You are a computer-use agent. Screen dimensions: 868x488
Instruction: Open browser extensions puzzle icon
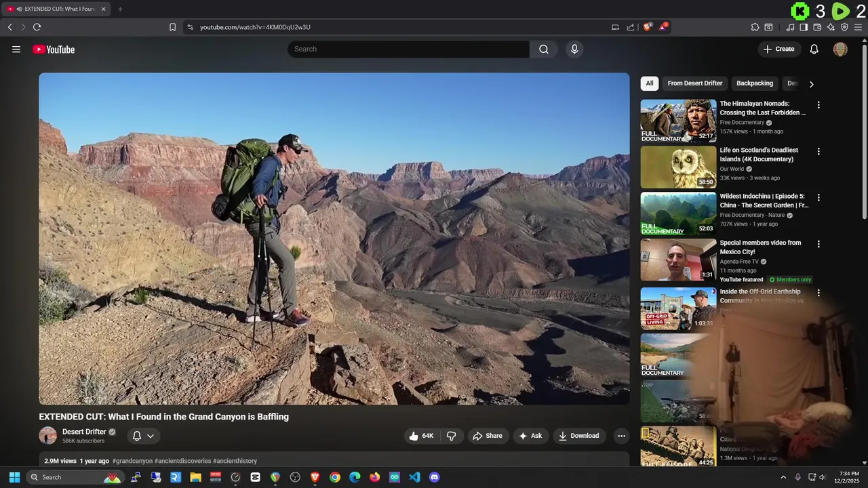[x=755, y=27]
